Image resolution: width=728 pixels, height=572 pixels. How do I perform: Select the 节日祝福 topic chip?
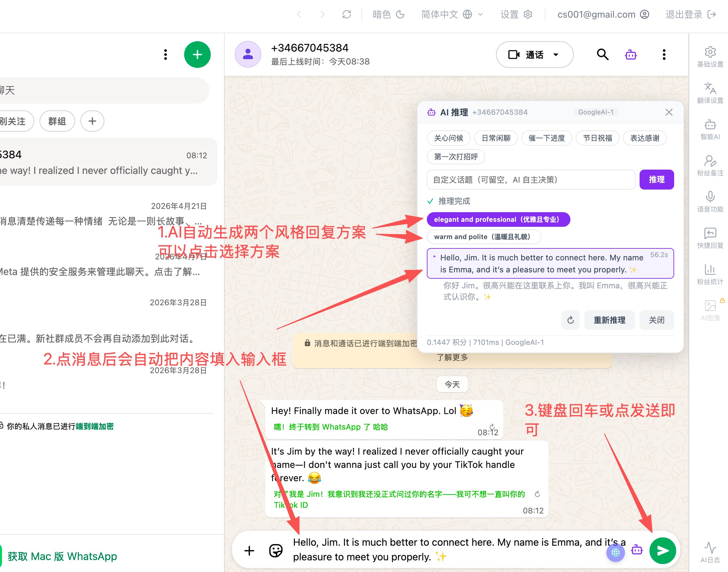tap(597, 138)
